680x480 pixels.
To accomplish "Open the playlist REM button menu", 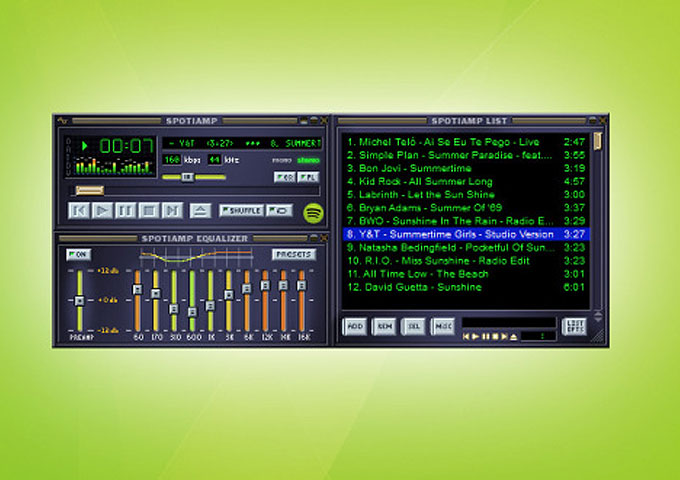I will pyautogui.click(x=384, y=327).
